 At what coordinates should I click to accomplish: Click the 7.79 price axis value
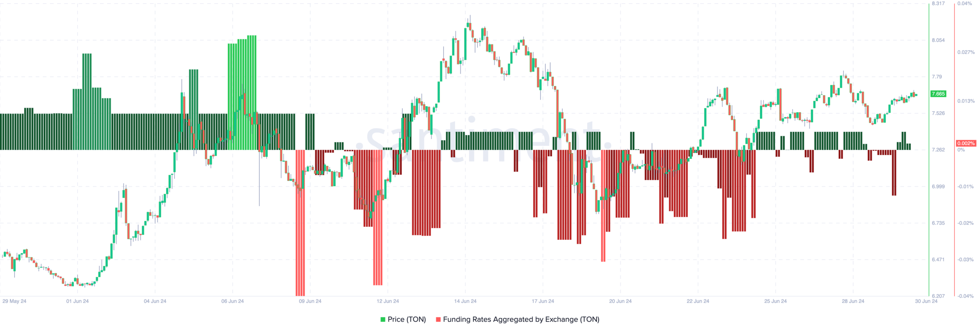[937, 77]
